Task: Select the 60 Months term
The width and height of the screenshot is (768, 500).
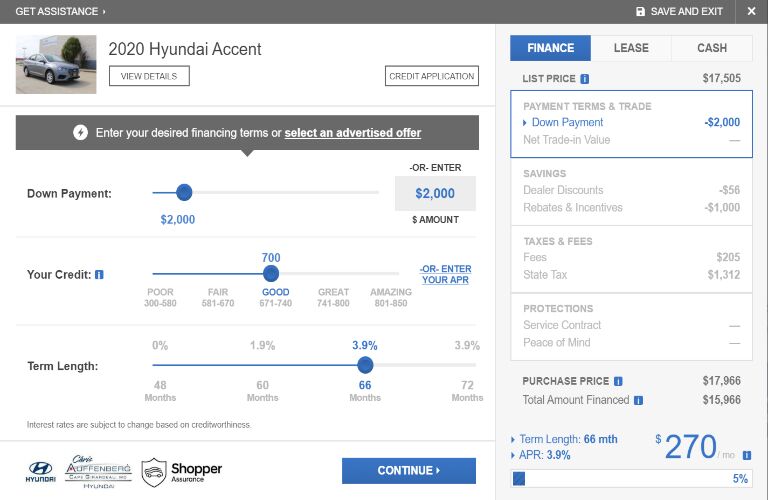Action: coord(263,391)
